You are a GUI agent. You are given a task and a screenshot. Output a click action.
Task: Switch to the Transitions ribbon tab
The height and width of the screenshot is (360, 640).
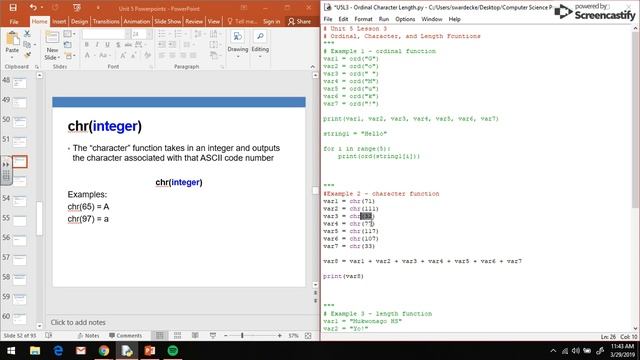point(106,21)
